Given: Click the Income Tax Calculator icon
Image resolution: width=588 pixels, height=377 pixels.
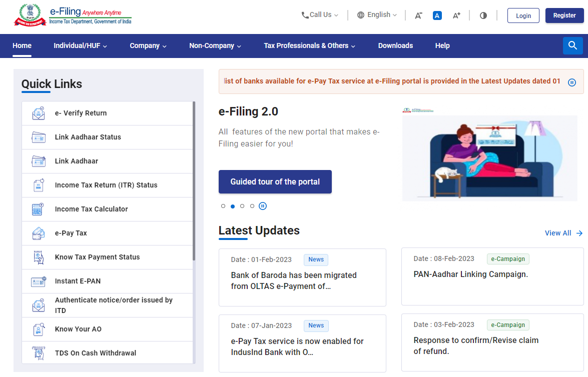Looking at the screenshot, I should pos(39,209).
